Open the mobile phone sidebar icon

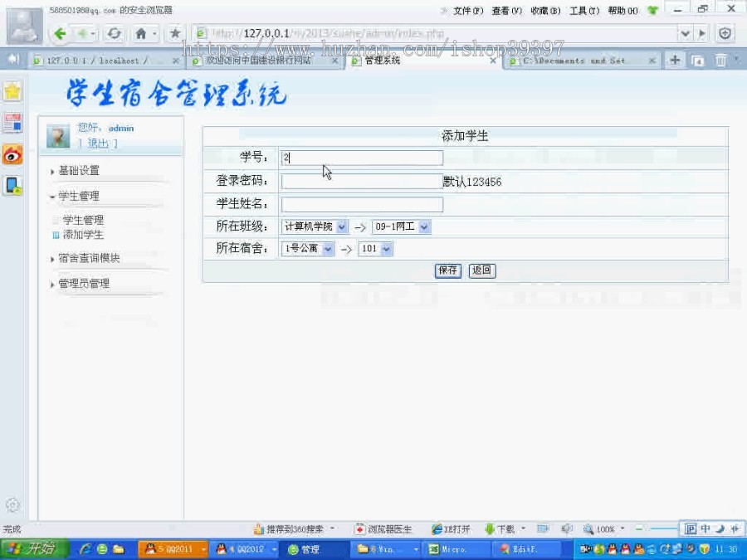pos(12,186)
